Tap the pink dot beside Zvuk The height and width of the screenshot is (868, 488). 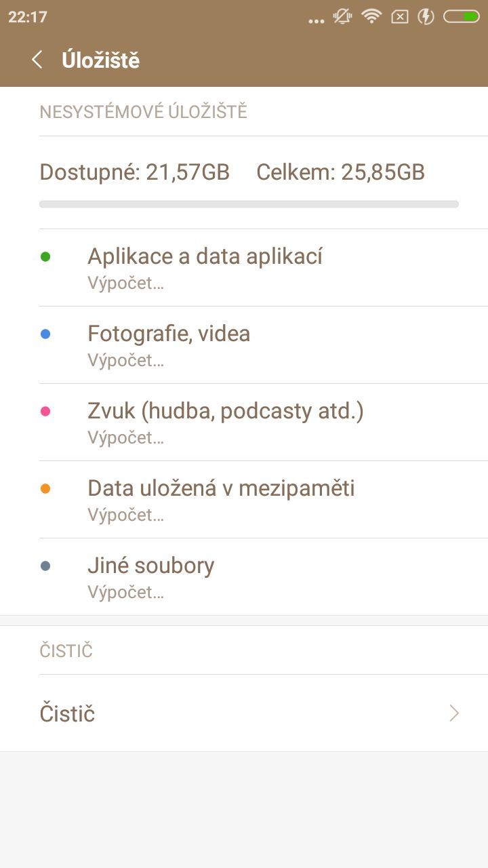coord(45,412)
